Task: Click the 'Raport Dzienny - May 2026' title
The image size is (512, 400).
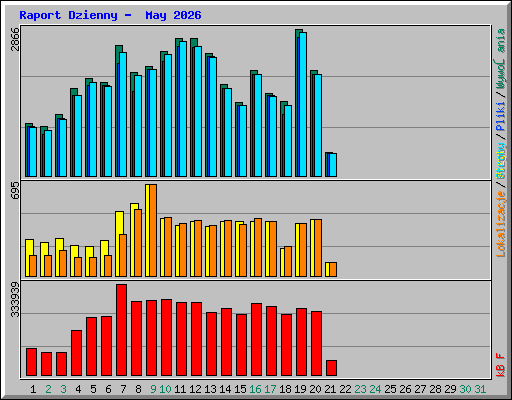Action: coord(110,15)
